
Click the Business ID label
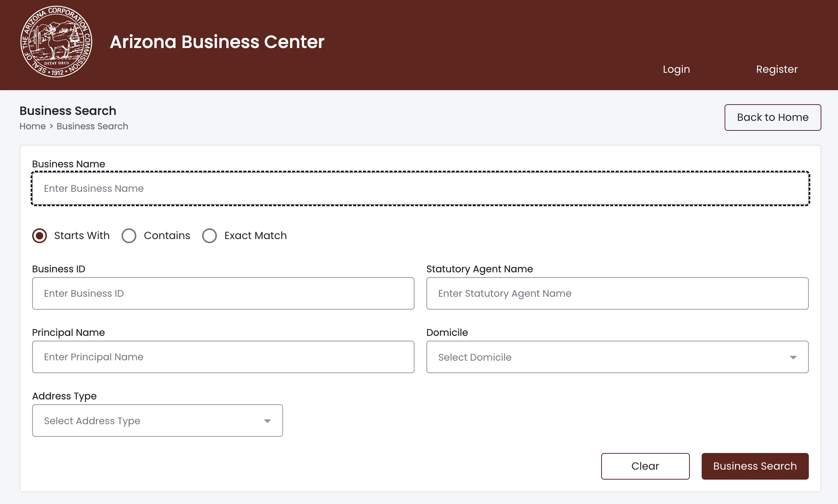(59, 269)
